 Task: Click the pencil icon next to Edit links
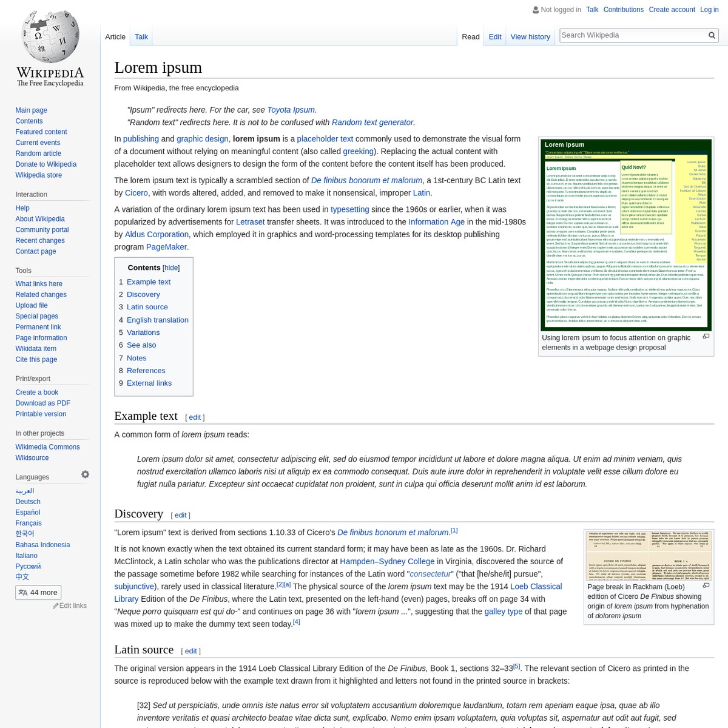55,605
